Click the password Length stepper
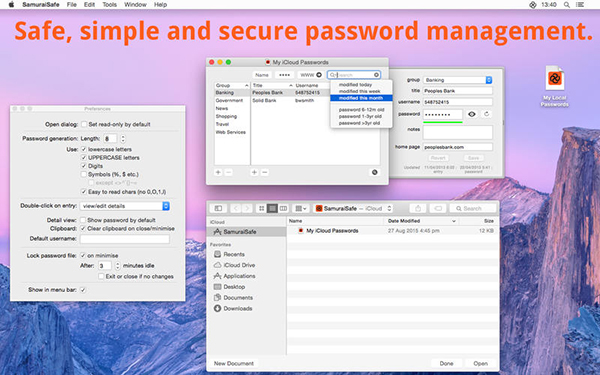This screenshot has height=375, width=600. coord(123,139)
